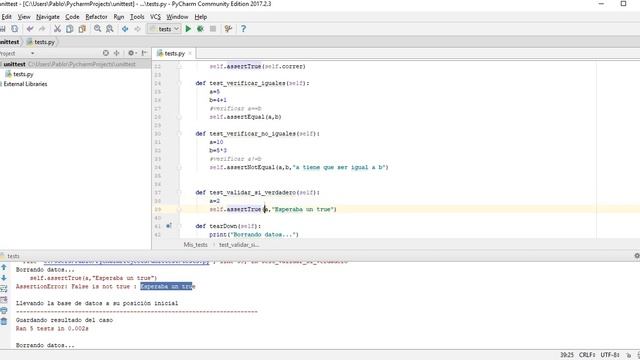
Task: Click the test_validar_si... breadcrumb below editor
Action: pyautogui.click(x=239, y=245)
